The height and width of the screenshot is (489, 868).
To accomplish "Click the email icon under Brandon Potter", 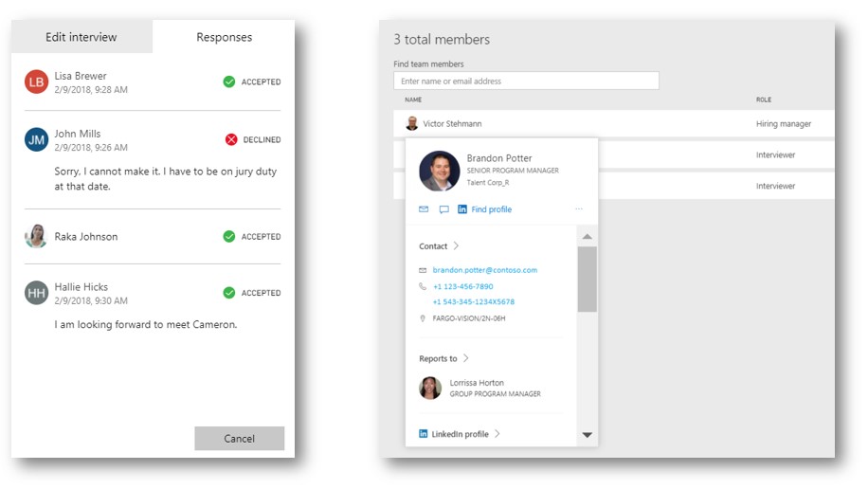I will point(424,209).
